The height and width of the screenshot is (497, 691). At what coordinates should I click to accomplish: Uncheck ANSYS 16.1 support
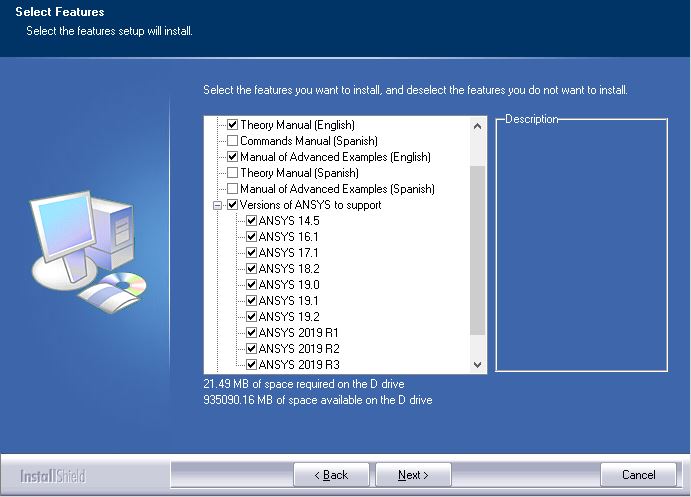(x=252, y=237)
